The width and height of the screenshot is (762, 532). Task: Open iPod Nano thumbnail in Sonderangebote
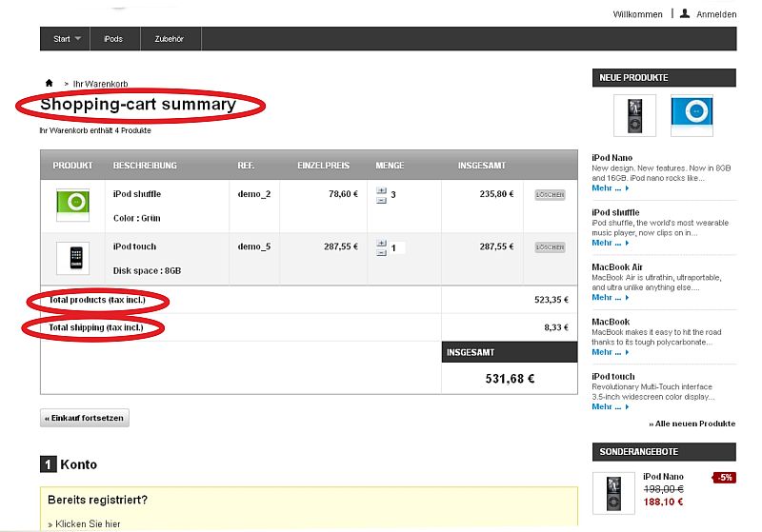point(613,493)
